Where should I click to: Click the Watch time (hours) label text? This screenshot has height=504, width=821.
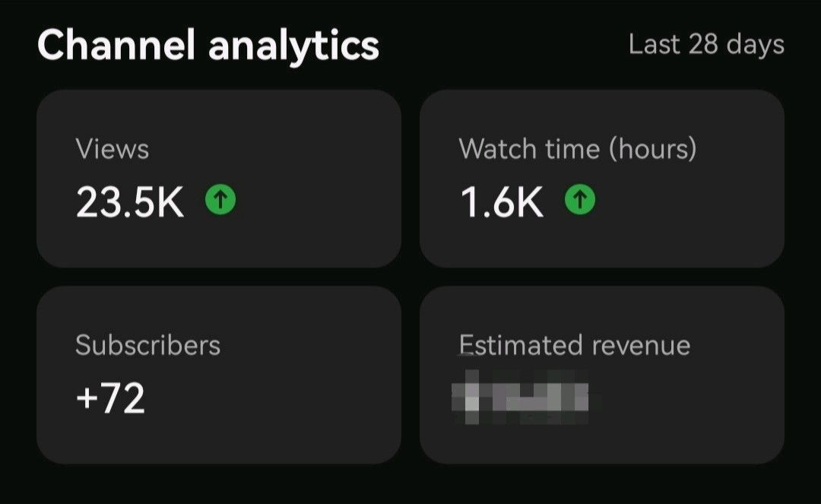coord(578,149)
